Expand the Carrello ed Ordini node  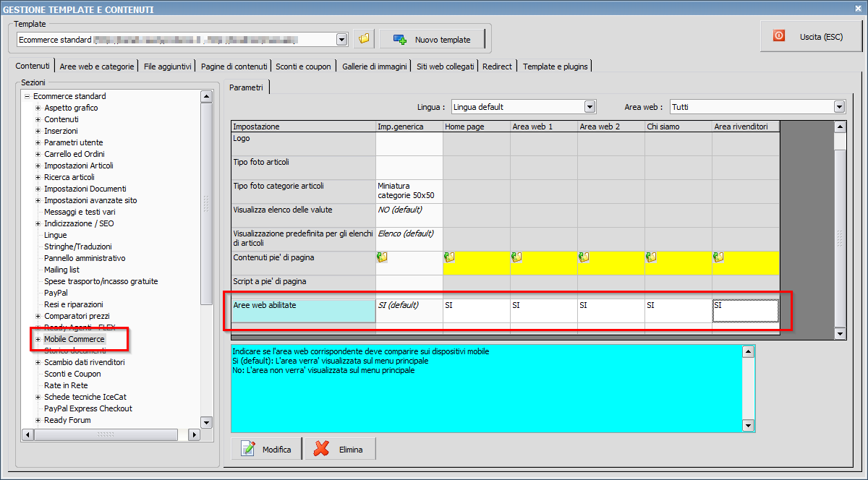click(x=38, y=154)
